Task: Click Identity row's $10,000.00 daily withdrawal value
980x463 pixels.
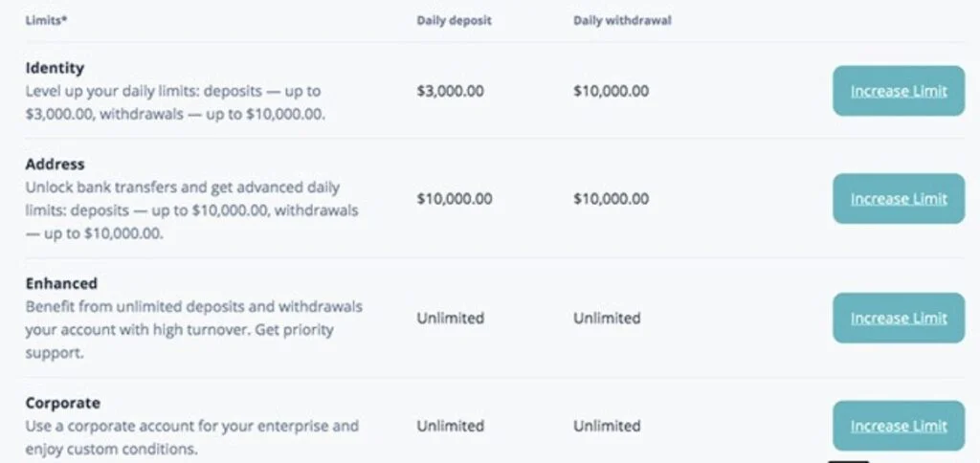Action: coord(612,92)
